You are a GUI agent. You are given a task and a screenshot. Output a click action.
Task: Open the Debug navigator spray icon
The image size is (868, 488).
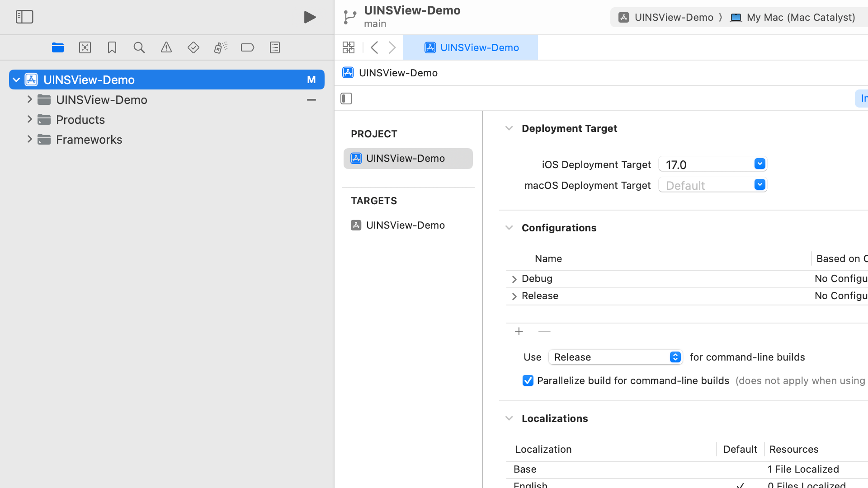pyautogui.click(x=221, y=47)
